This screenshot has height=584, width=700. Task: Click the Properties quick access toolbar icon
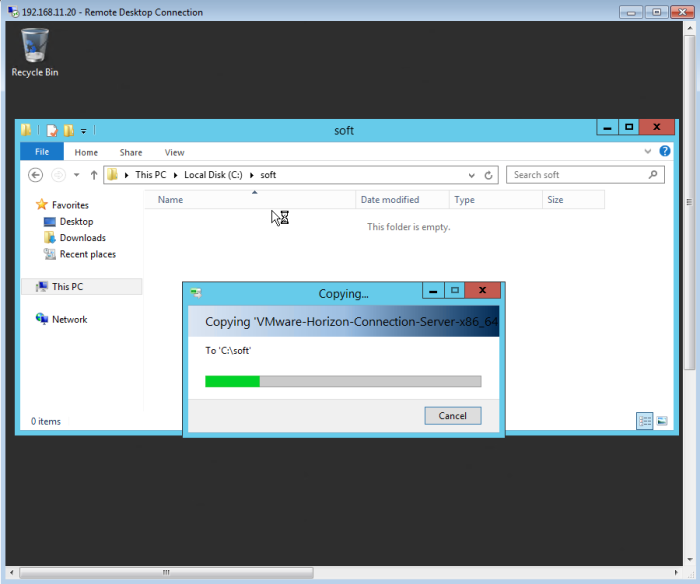pos(52,130)
